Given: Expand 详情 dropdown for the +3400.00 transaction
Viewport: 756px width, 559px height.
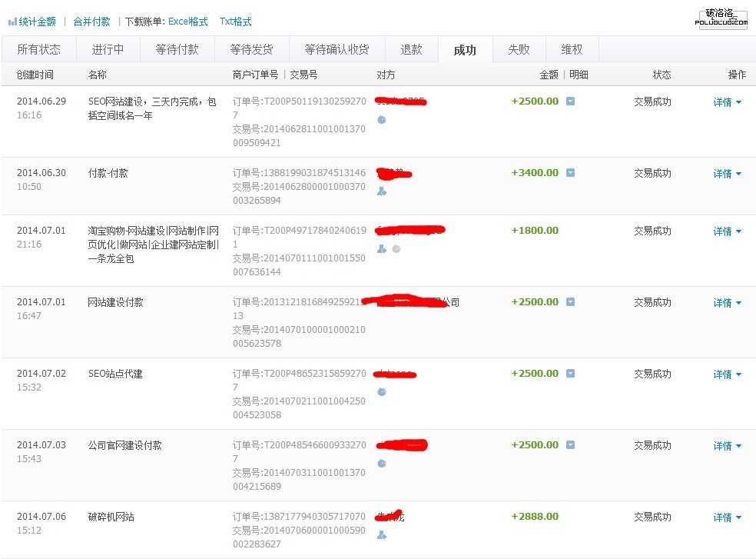Looking at the screenshot, I should click(x=727, y=174).
